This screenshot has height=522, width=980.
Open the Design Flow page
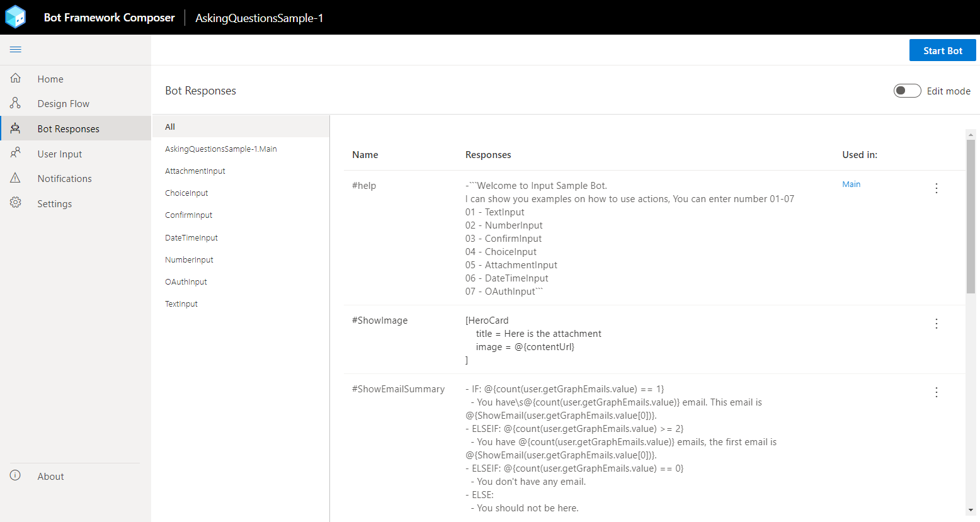(76, 103)
